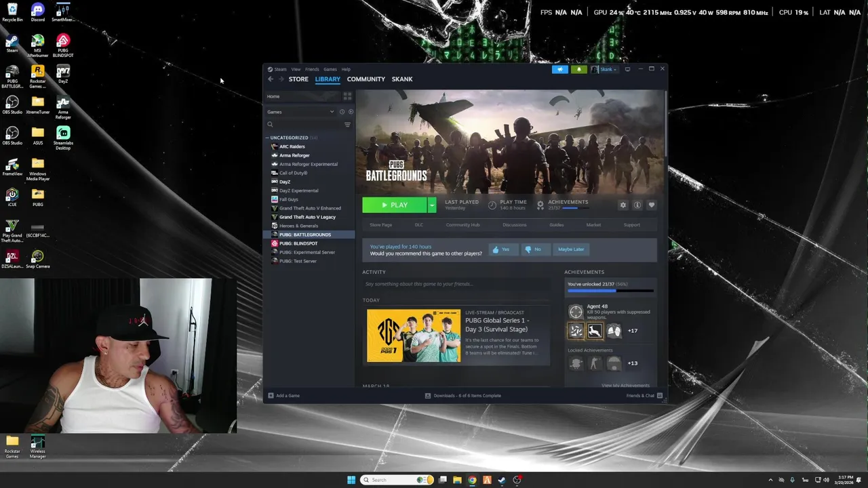Select the Arma Reforger desktop shortcut
Image resolution: width=868 pixels, height=488 pixels.
pos(63,107)
